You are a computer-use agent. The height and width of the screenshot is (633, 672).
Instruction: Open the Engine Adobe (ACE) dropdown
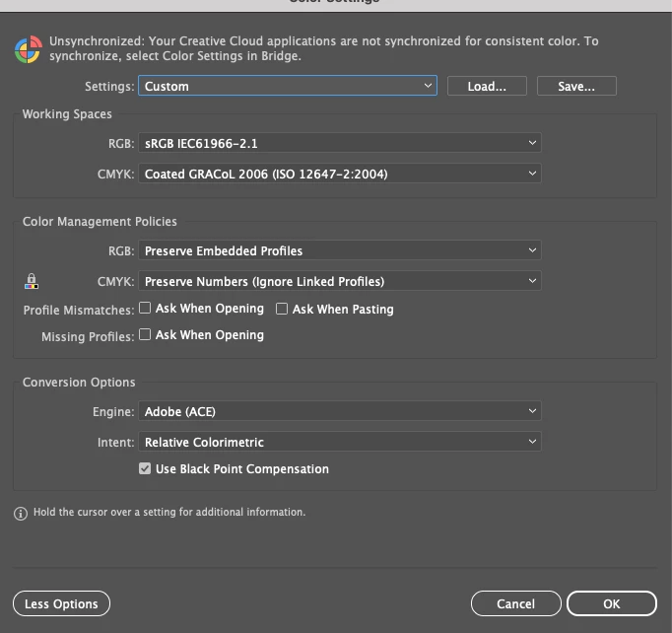pos(339,411)
